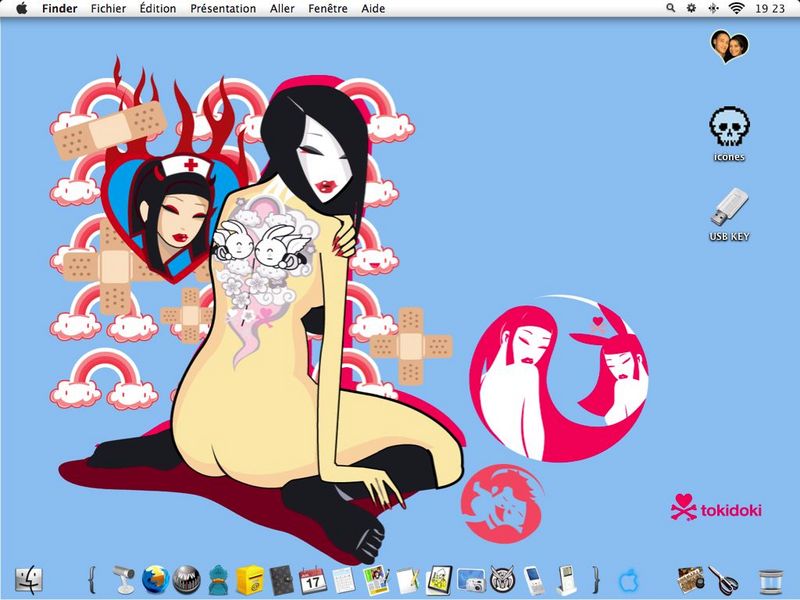Open the iPod on dock stand icon

pos(565,580)
